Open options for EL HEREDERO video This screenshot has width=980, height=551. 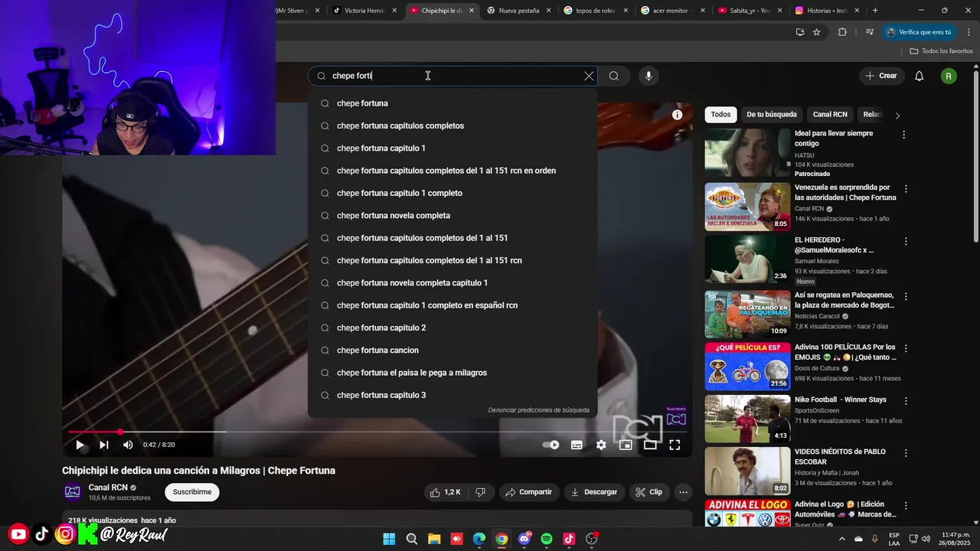[906, 241]
